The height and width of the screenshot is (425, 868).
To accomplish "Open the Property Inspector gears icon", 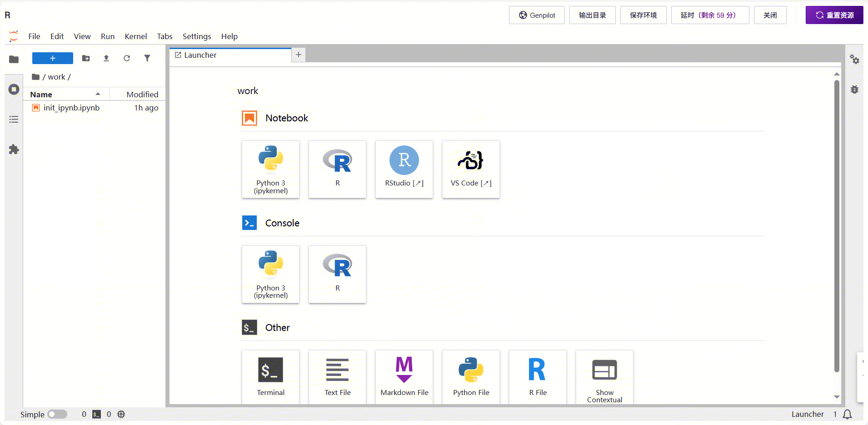I will pyautogui.click(x=855, y=59).
